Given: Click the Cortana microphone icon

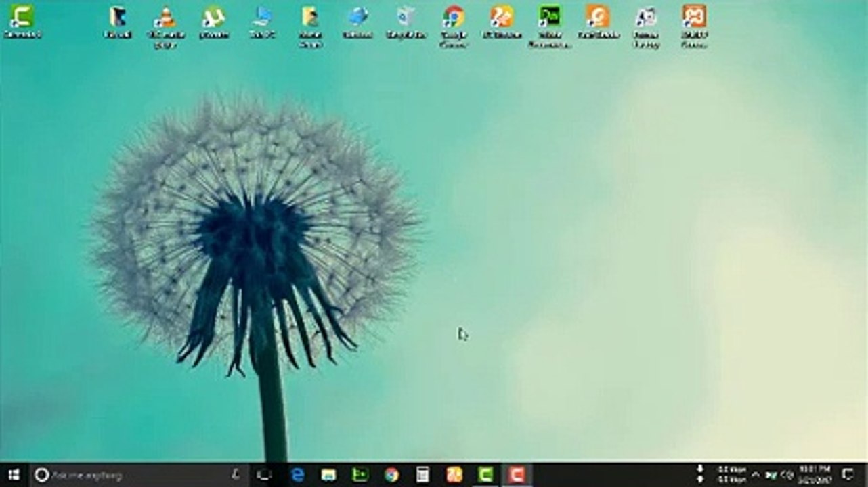Looking at the screenshot, I should coord(236,475).
